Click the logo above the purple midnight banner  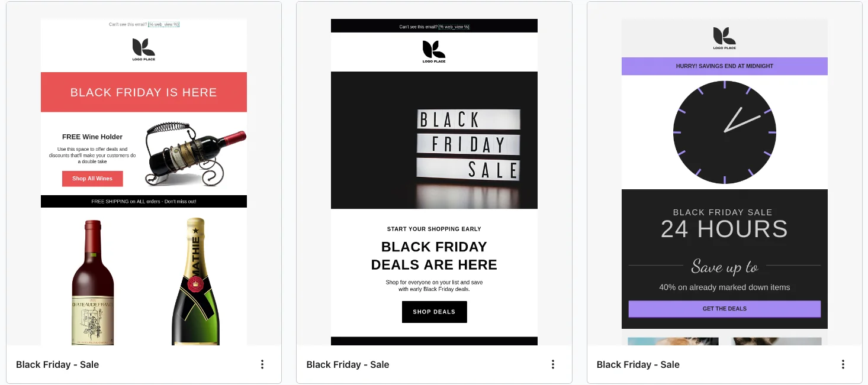click(724, 38)
